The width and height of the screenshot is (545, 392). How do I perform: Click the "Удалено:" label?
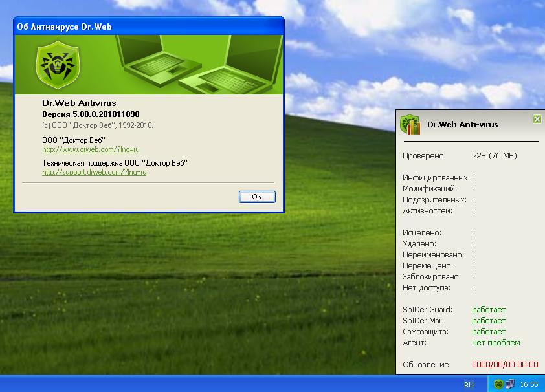click(x=419, y=244)
